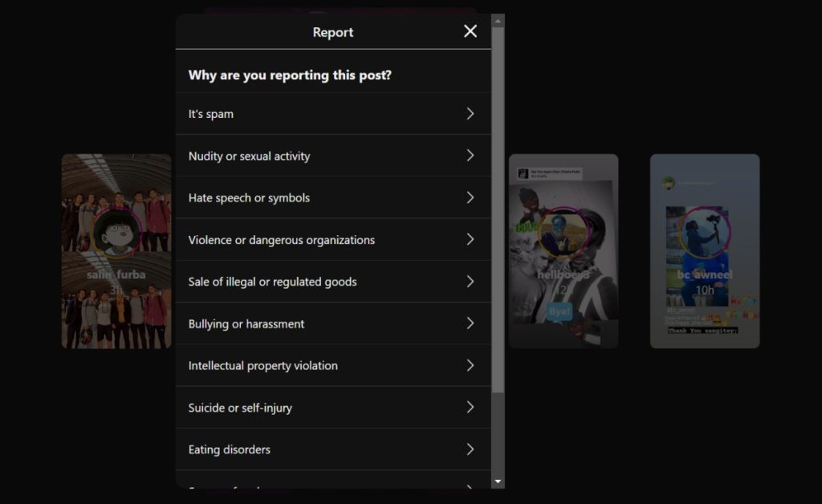The width and height of the screenshot is (822, 504).
Task: Select "Bullying or harassment" as the reason
Action: click(333, 323)
